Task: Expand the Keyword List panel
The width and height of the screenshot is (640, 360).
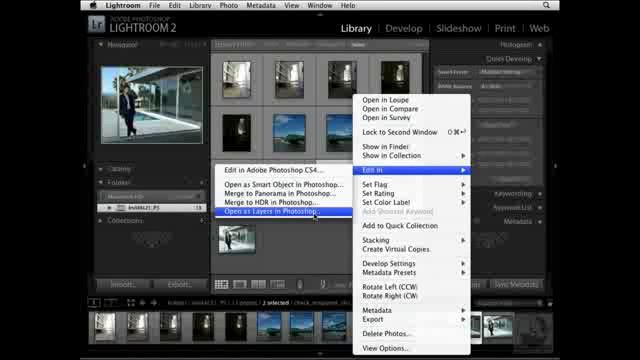Action: point(540,208)
